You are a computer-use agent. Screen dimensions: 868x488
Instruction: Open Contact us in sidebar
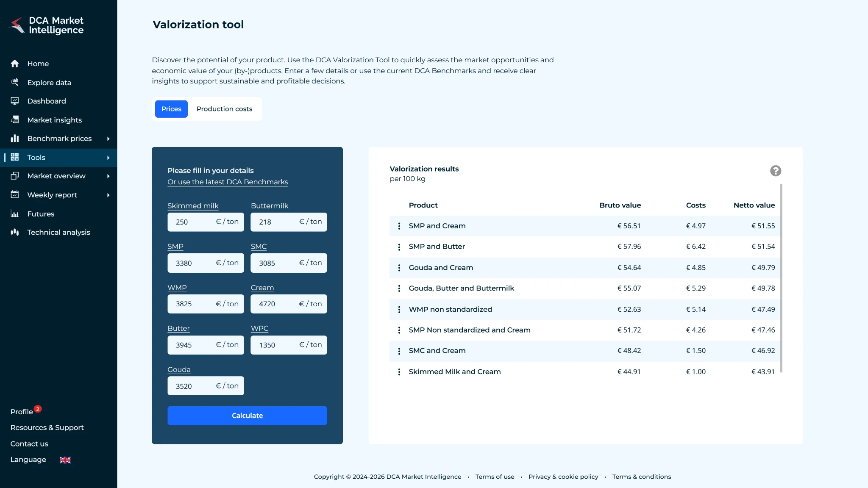29,444
